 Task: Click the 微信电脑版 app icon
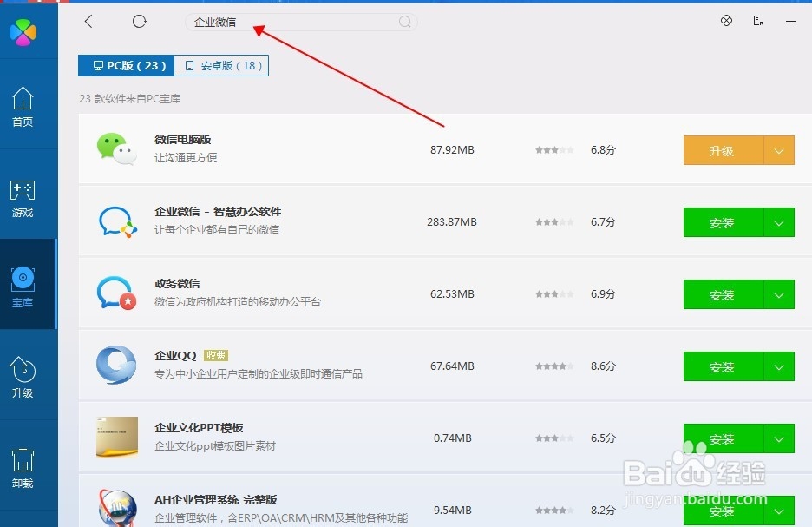click(x=116, y=149)
